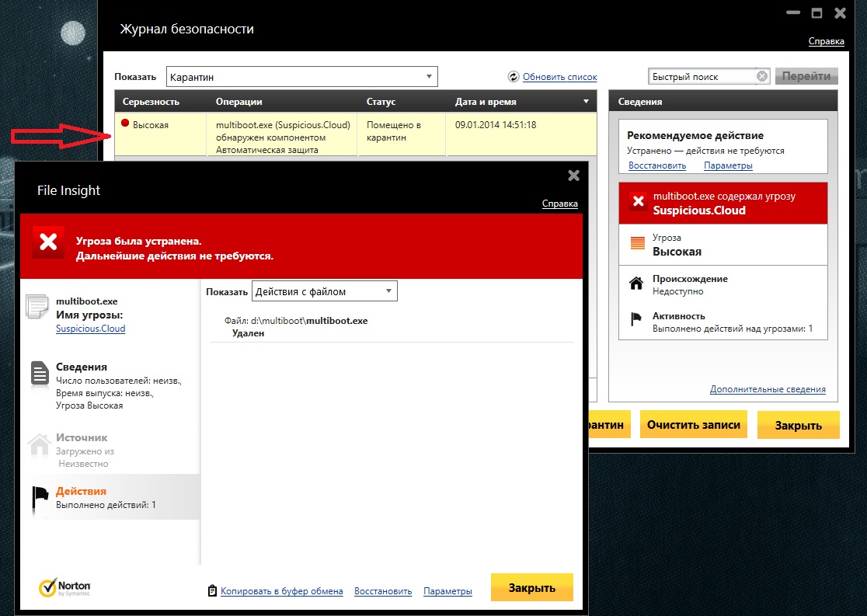Minimize the Журнал безопасности window
The height and width of the screenshot is (616, 867).
pyautogui.click(x=793, y=13)
